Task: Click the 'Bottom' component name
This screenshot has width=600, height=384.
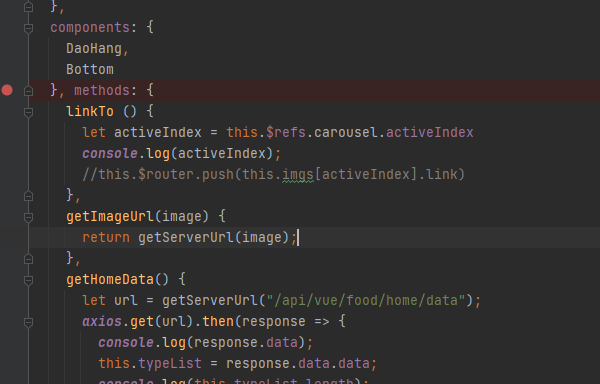Action: (90, 70)
